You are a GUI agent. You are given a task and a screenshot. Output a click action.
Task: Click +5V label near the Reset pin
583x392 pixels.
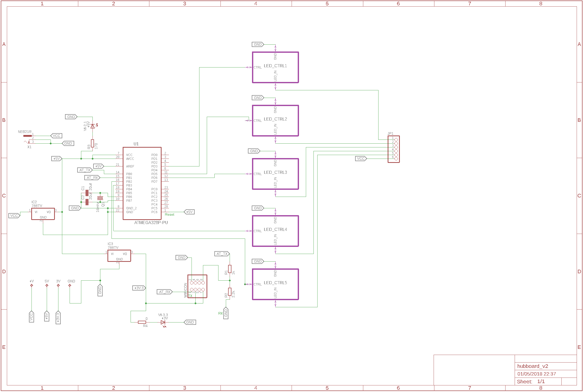(x=189, y=212)
